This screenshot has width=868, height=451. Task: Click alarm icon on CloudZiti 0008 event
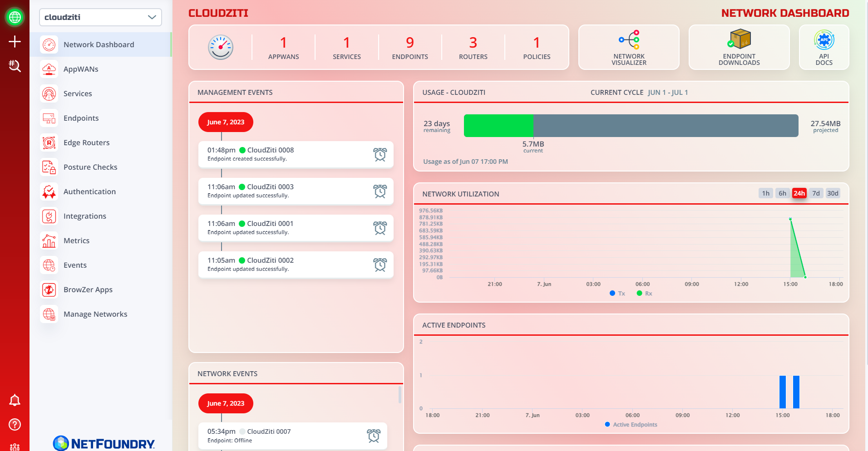click(x=380, y=154)
